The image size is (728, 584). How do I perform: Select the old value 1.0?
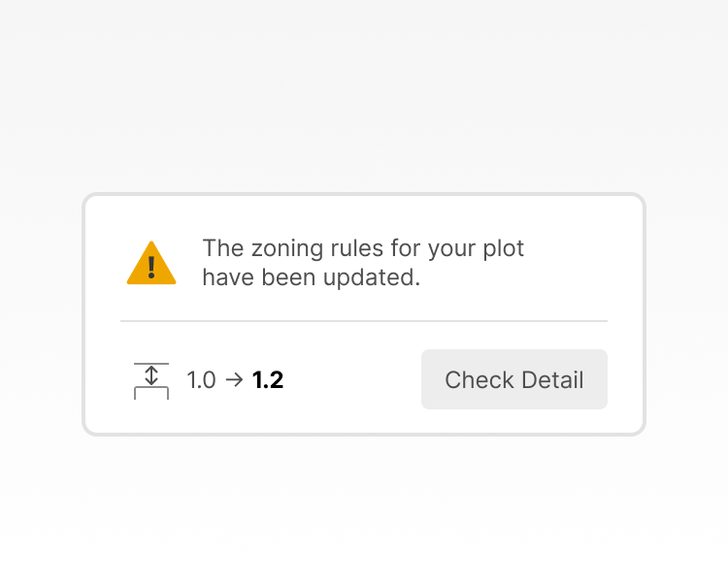[x=202, y=380]
